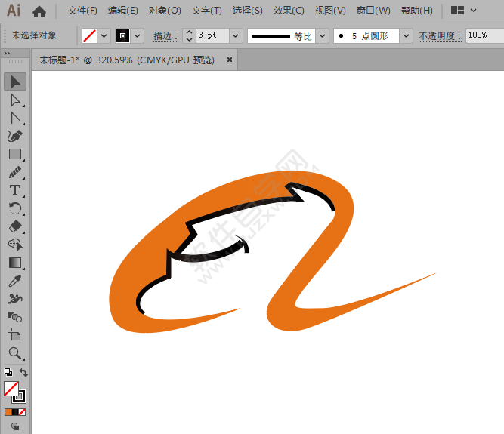Select the Rectangle tool

15,155
